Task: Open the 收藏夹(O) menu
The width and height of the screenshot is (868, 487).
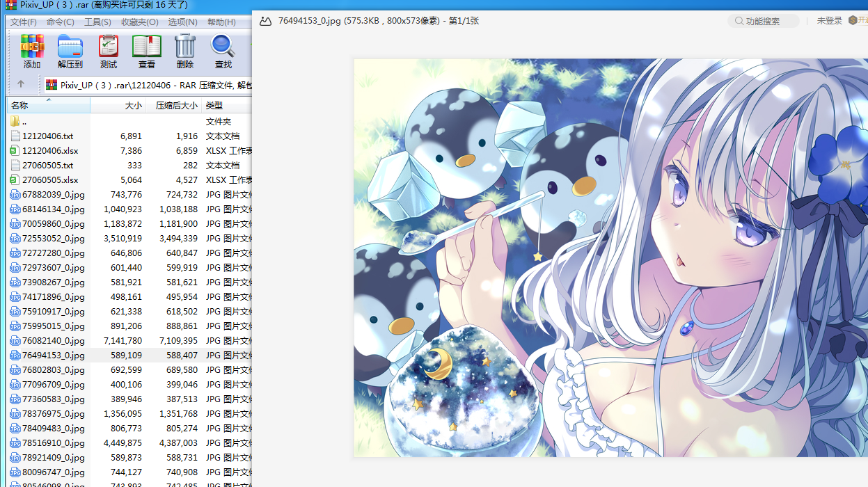Action: 139,22
